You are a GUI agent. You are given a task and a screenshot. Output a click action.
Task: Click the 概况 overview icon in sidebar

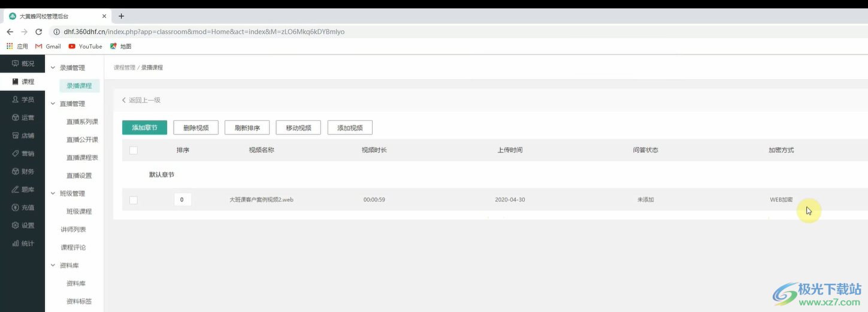[15, 63]
